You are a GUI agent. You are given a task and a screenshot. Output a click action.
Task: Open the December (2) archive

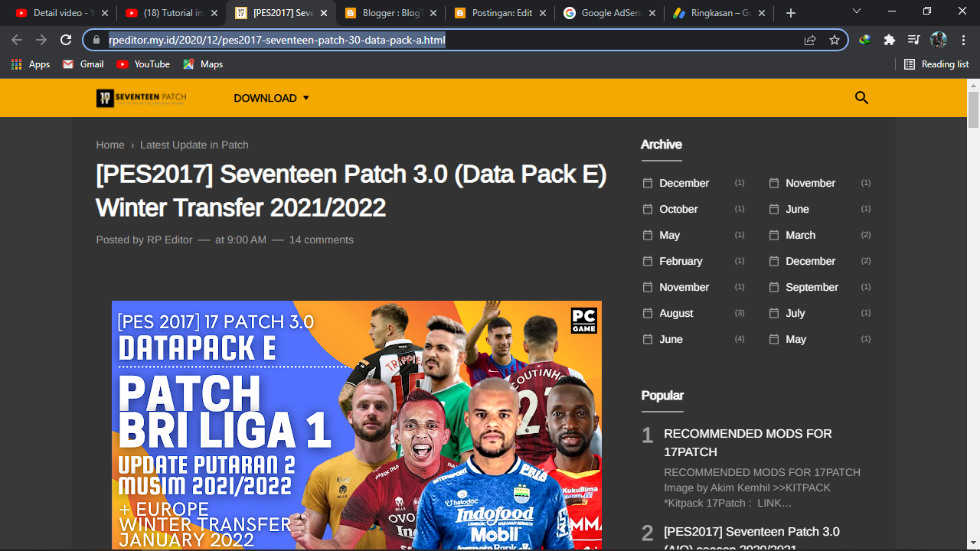[810, 261]
